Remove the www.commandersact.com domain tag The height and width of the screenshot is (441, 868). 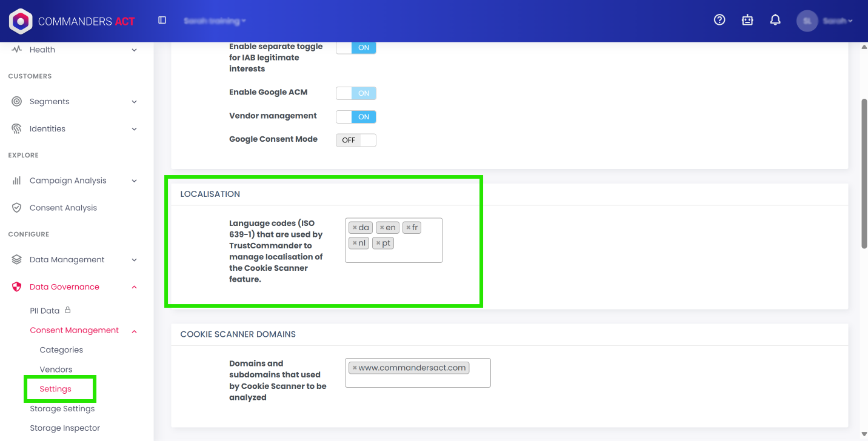[x=355, y=368]
